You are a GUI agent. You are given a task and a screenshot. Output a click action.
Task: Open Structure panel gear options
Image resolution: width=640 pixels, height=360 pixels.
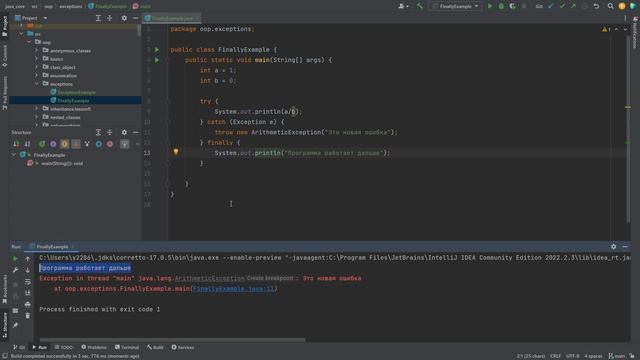[x=124, y=132]
